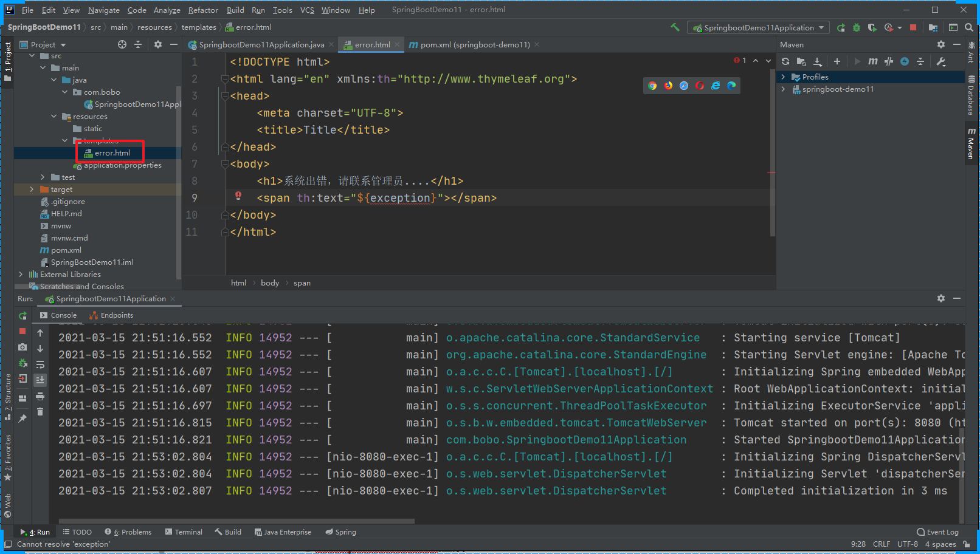The width and height of the screenshot is (980, 554).
Task: Run with Coverage from the toolbar
Action: click(872, 27)
